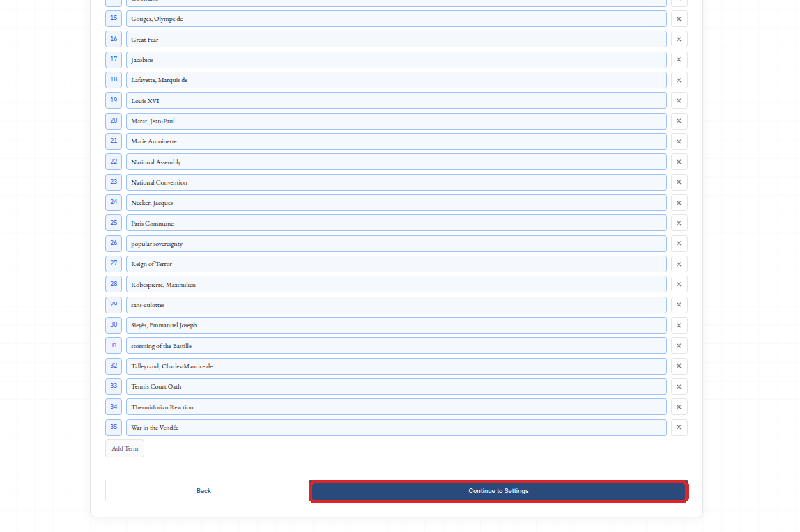
Task: Remove the Paris Commune term
Action: (679, 224)
